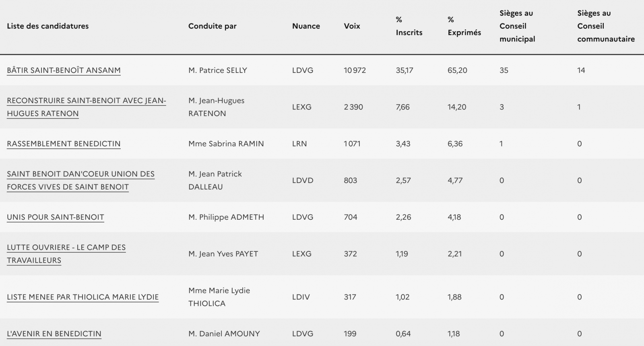
Task: Click the 'Voix' column header
Action: click(x=352, y=26)
